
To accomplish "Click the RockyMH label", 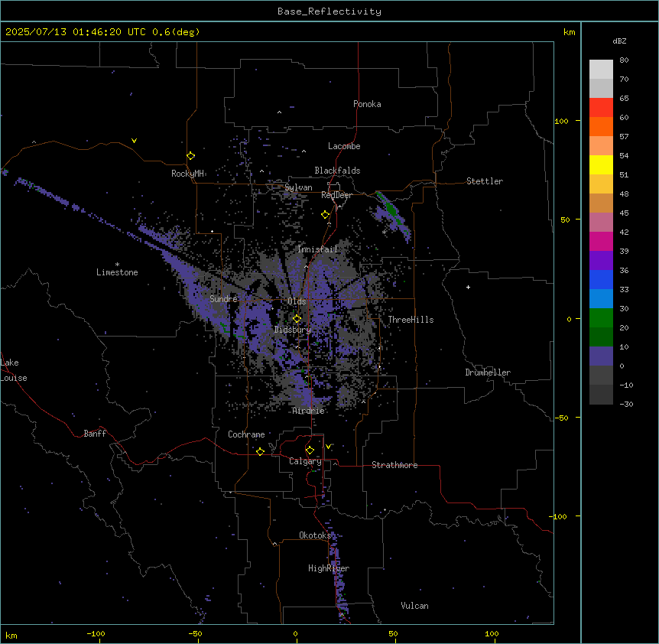I will 187,174.
